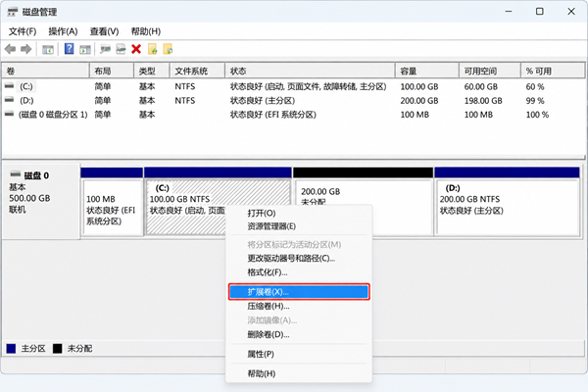This screenshot has width=588, height=392.
Task: Open the 查看(V) menu
Action: click(x=104, y=31)
